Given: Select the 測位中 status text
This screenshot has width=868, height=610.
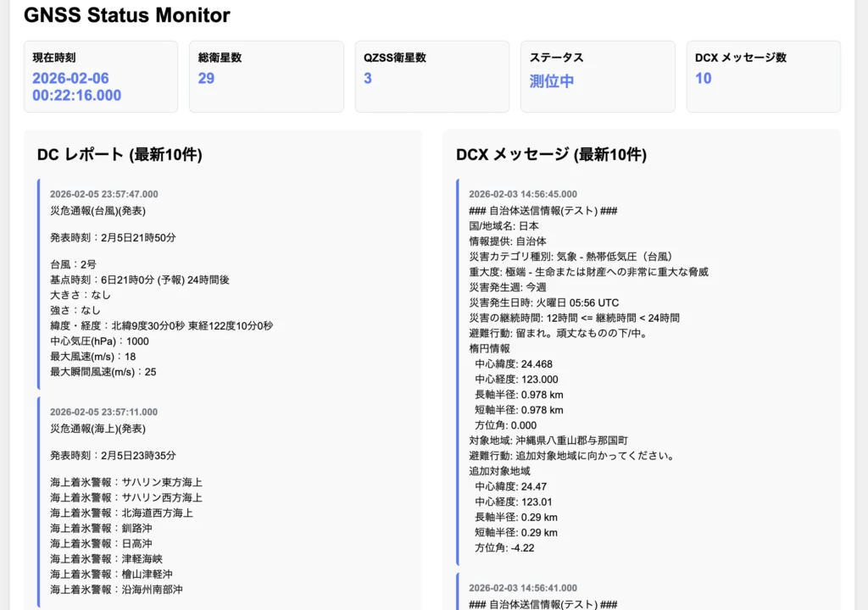Looking at the screenshot, I should coord(552,81).
